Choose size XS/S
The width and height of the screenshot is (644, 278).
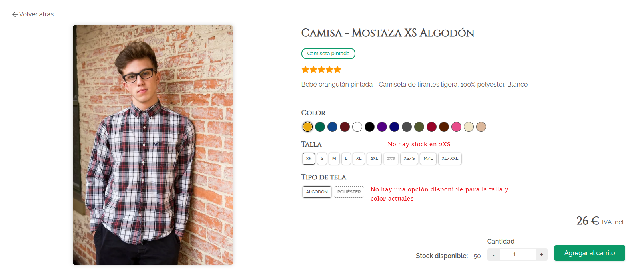click(409, 159)
